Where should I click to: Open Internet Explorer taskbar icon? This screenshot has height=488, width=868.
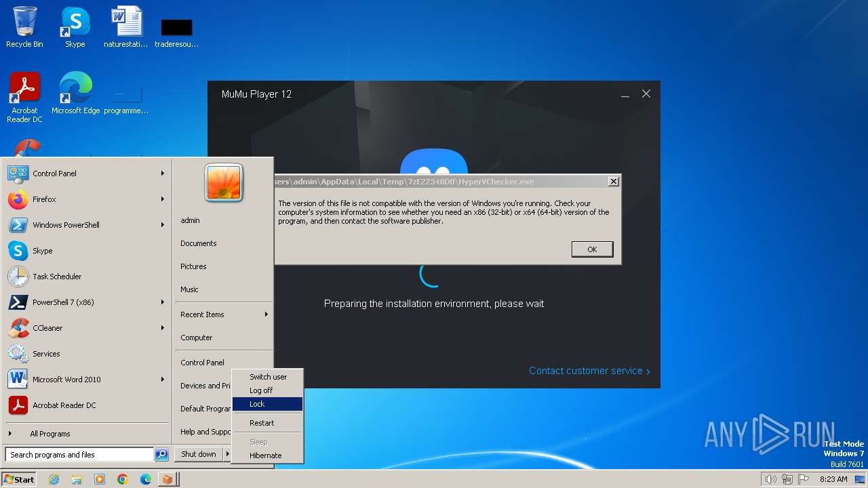click(x=54, y=479)
